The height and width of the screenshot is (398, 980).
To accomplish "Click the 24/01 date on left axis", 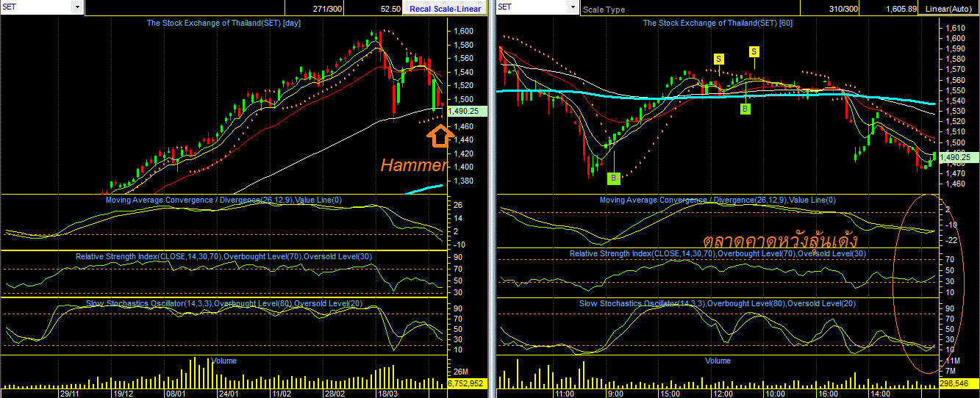I will 228,394.
